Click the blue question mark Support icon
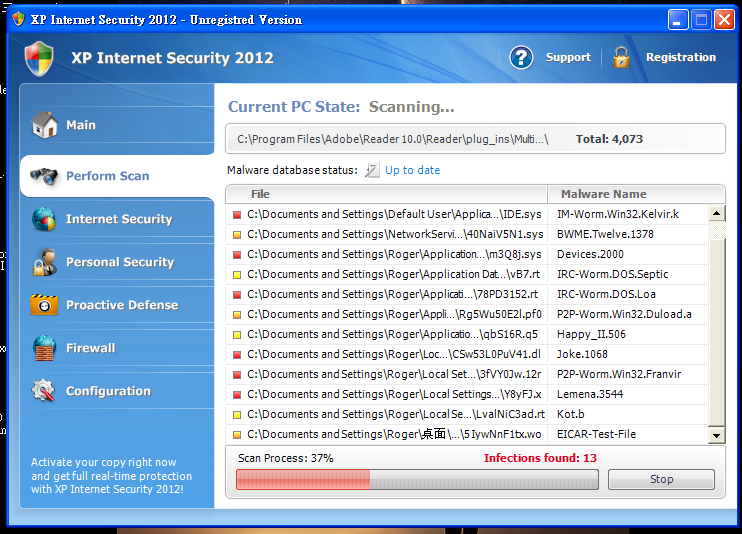742x534 pixels. 521,57
